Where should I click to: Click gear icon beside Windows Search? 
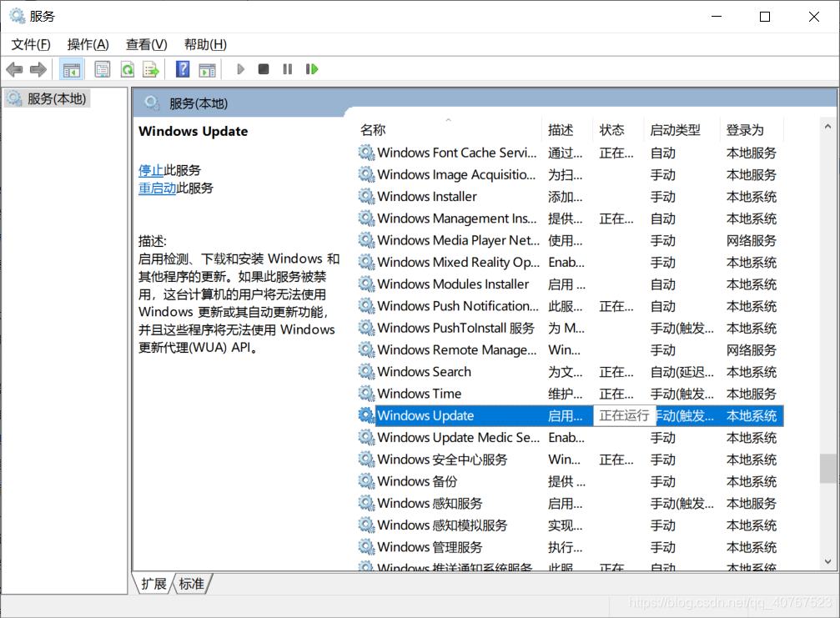coord(366,372)
